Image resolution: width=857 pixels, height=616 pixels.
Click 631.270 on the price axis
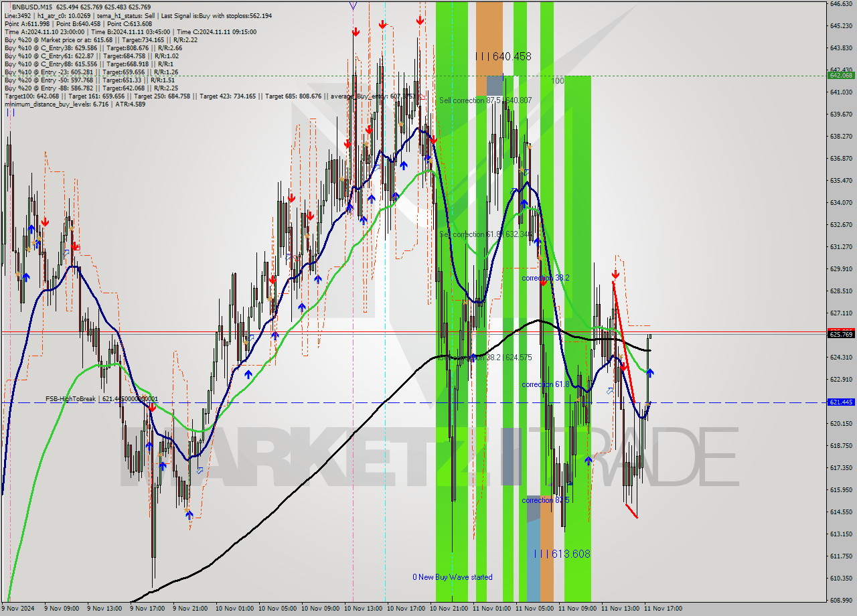coord(841,246)
